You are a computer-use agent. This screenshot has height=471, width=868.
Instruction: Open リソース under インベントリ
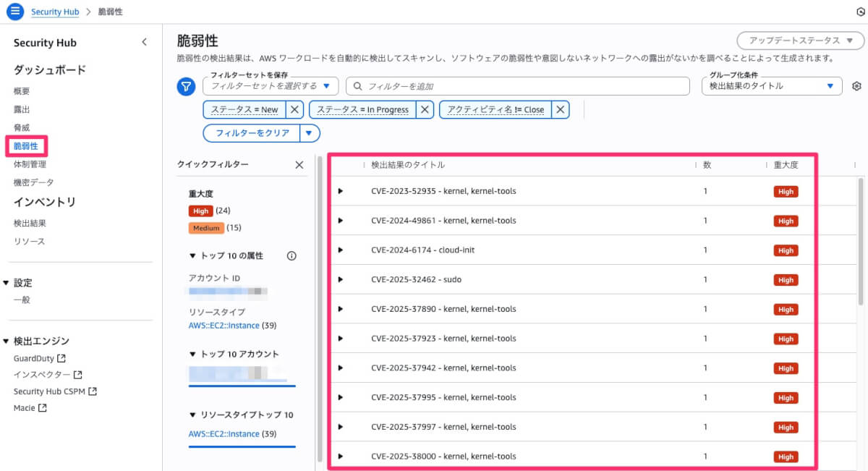[x=29, y=241]
